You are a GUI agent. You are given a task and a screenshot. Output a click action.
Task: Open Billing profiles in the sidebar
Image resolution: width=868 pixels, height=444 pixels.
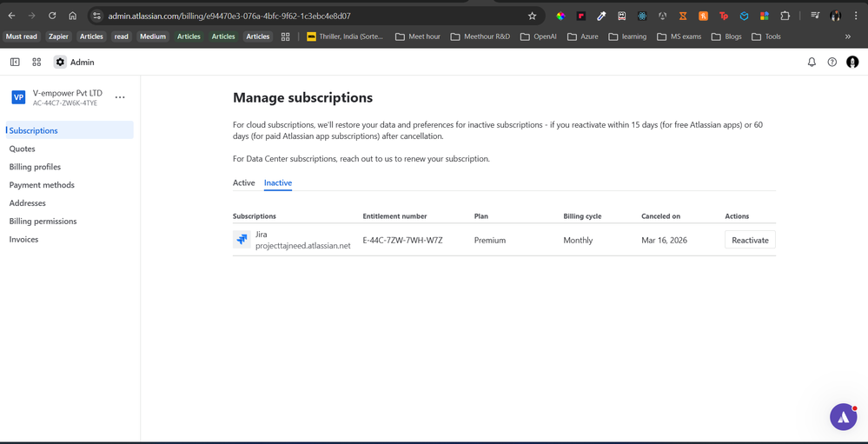point(35,167)
